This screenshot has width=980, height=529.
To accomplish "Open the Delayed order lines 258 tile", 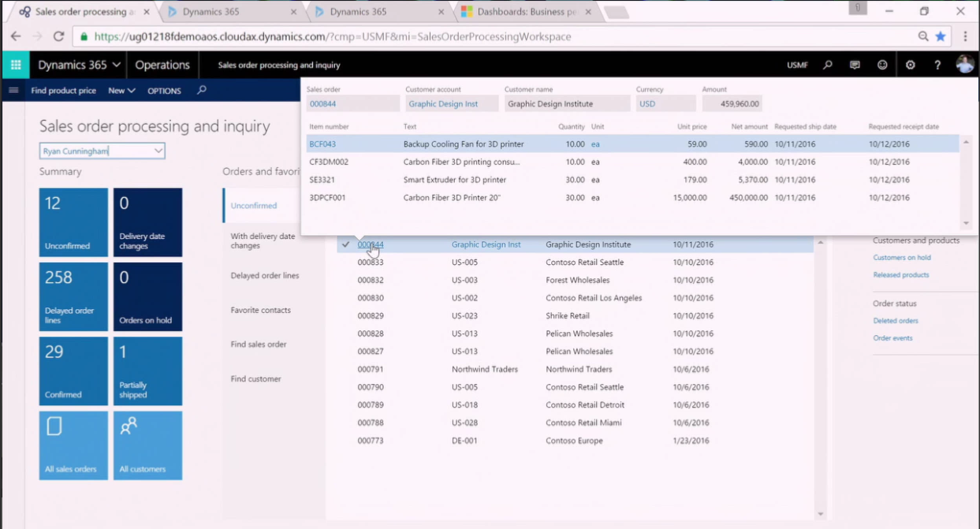I will click(73, 296).
